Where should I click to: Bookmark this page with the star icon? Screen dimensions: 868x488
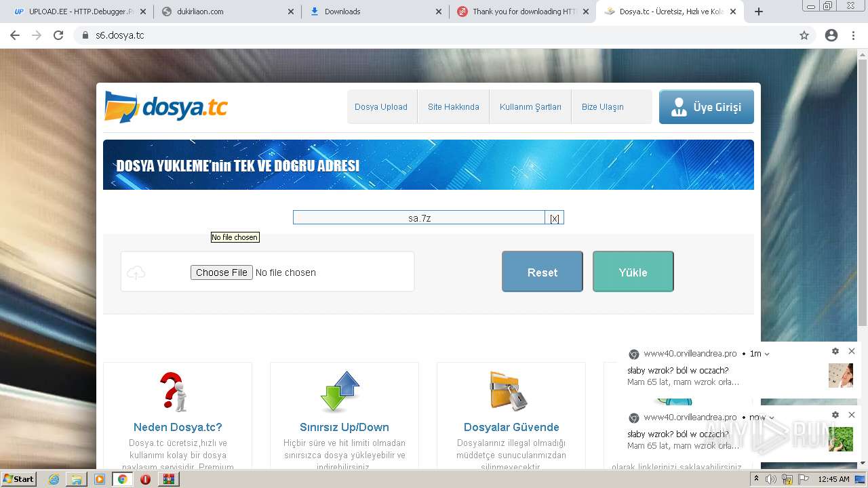tap(804, 35)
